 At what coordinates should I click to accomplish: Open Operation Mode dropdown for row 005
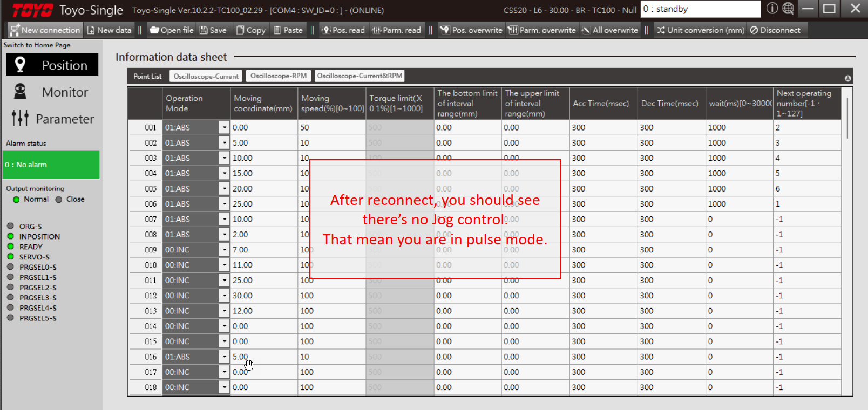click(225, 189)
